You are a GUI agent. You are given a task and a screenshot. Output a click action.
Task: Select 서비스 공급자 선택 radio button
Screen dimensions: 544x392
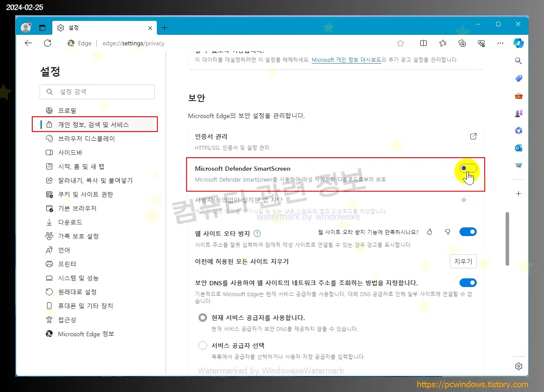pyautogui.click(x=202, y=345)
